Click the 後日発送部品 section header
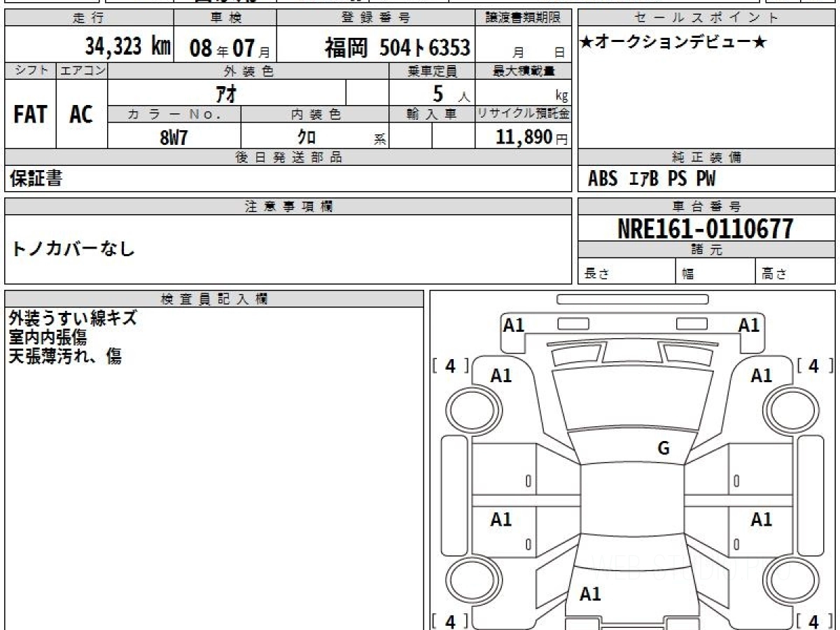Image resolution: width=840 pixels, height=630 pixels. tap(288, 157)
